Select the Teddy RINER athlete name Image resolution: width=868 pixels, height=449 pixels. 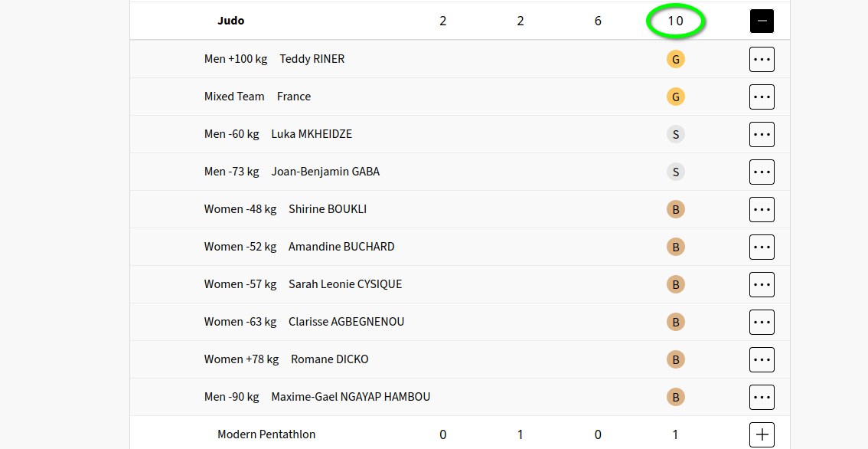(x=312, y=59)
